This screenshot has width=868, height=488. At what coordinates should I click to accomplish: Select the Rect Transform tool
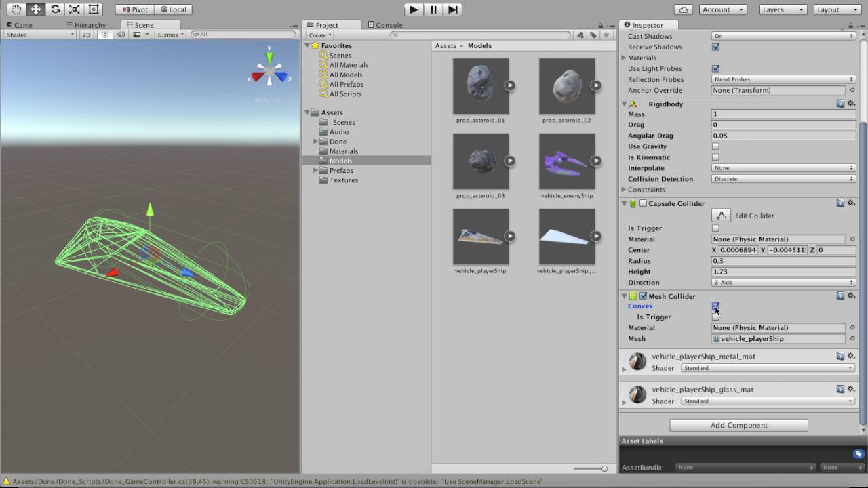[94, 9]
